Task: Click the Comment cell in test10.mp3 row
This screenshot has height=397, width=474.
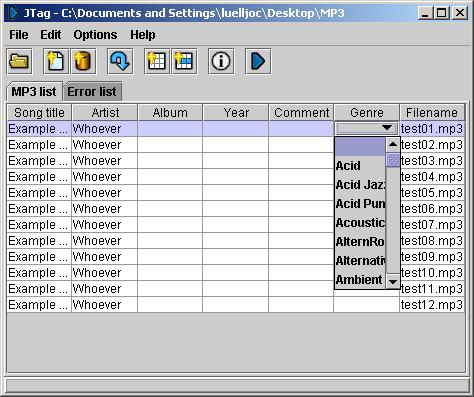Action: pyautogui.click(x=301, y=273)
